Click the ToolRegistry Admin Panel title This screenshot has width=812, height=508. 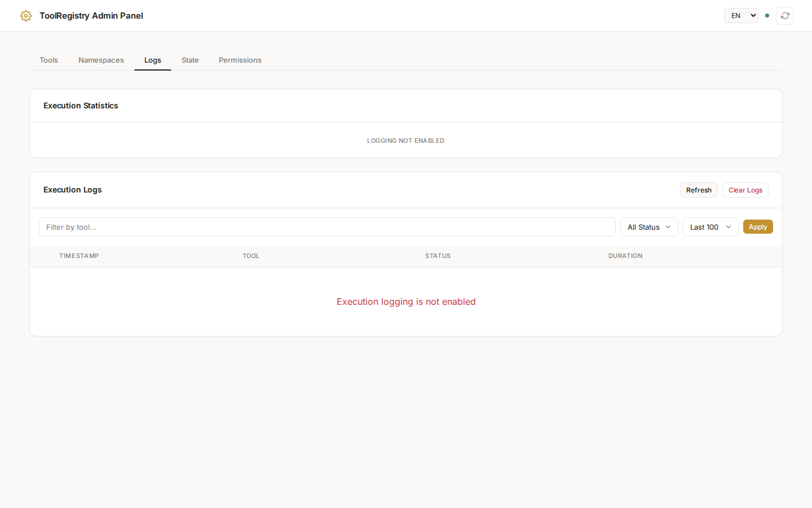pyautogui.click(x=91, y=16)
